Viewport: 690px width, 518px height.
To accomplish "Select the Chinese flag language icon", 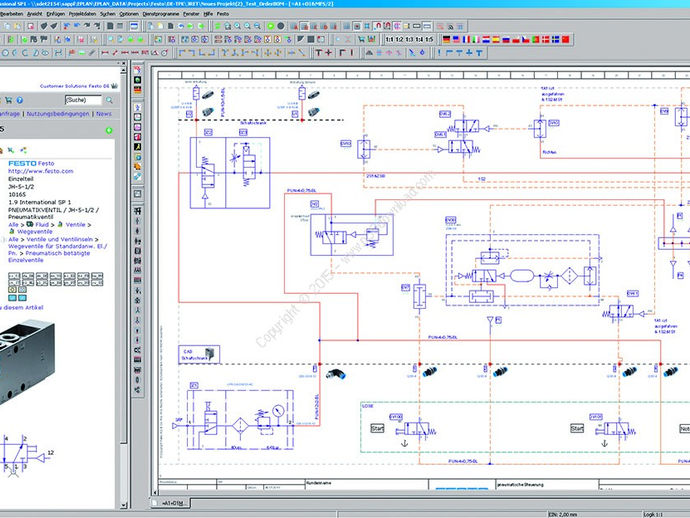I will click(x=565, y=39).
